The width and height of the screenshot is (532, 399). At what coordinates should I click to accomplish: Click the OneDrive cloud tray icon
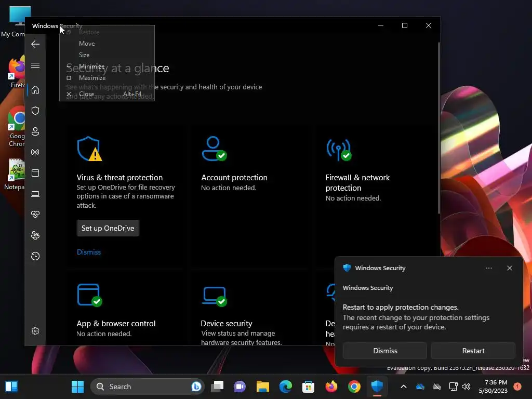[420, 387]
